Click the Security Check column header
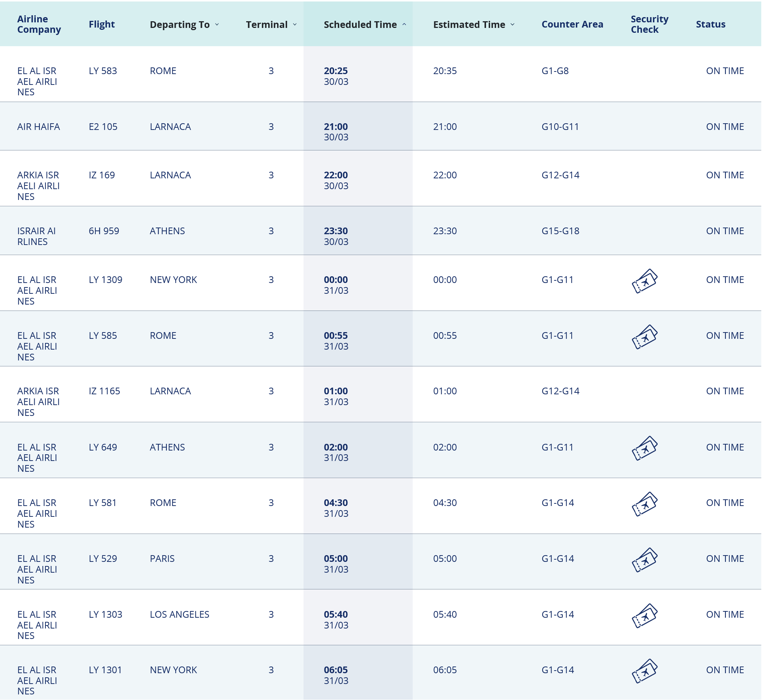762x700 pixels. coord(650,24)
